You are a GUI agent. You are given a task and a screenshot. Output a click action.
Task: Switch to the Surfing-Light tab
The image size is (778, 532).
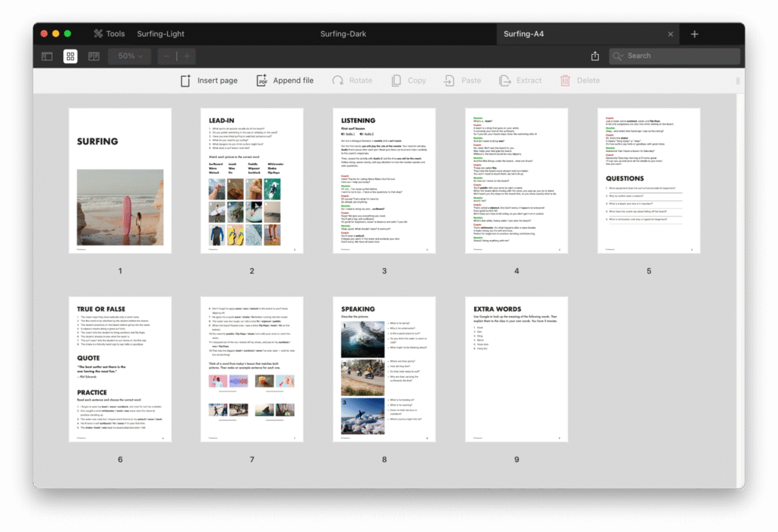point(160,33)
